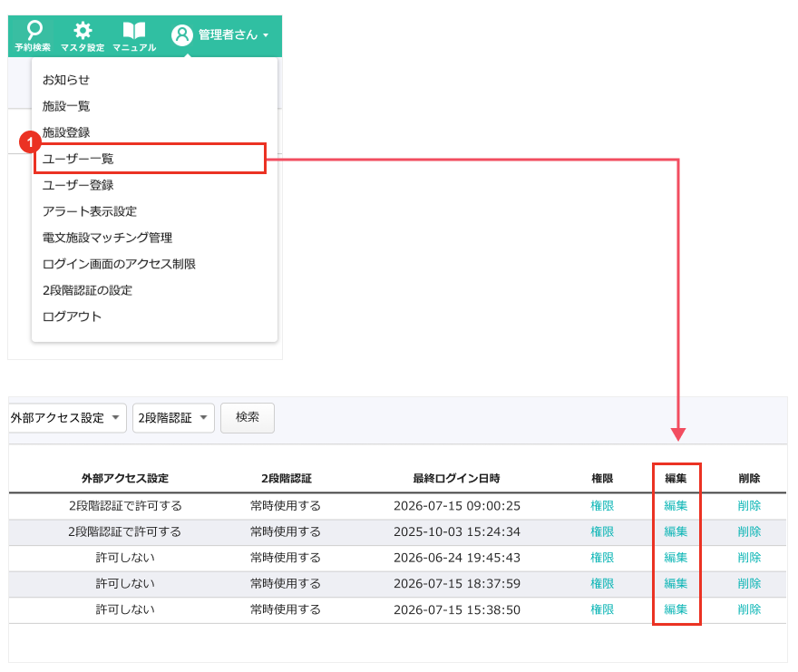Open 電文施設マッチング管理 menu entry
This screenshot has width=798, height=672.
coord(107,238)
